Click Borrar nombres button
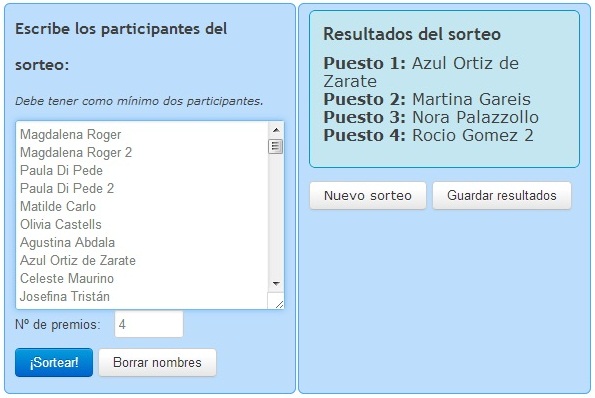This screenshot has width=595, height=398. pyautogui.click(x=157, y=362)
